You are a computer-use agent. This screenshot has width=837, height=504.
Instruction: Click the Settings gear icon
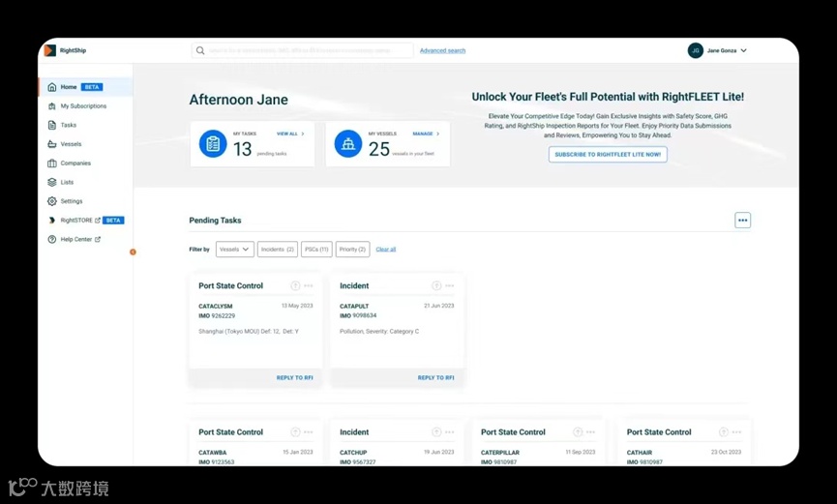pos(52,201)
